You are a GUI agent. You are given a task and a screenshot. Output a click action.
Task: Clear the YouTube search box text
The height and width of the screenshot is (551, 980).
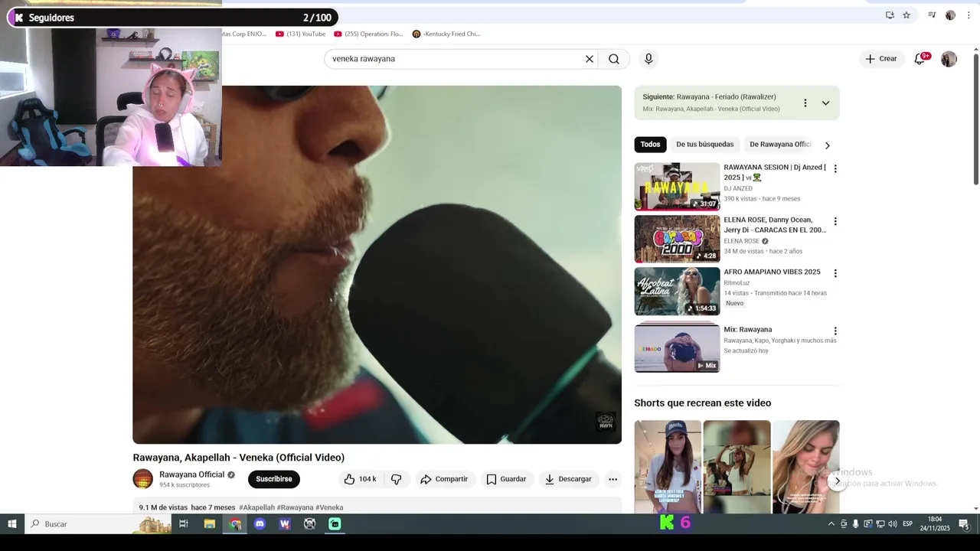(590, 59)
